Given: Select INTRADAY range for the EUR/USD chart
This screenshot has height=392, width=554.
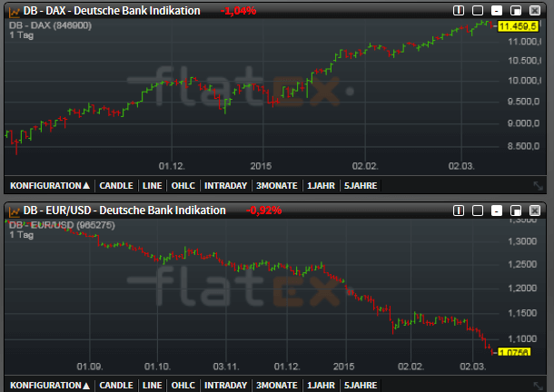Looking at the screenshot, I should coord(225,386).
